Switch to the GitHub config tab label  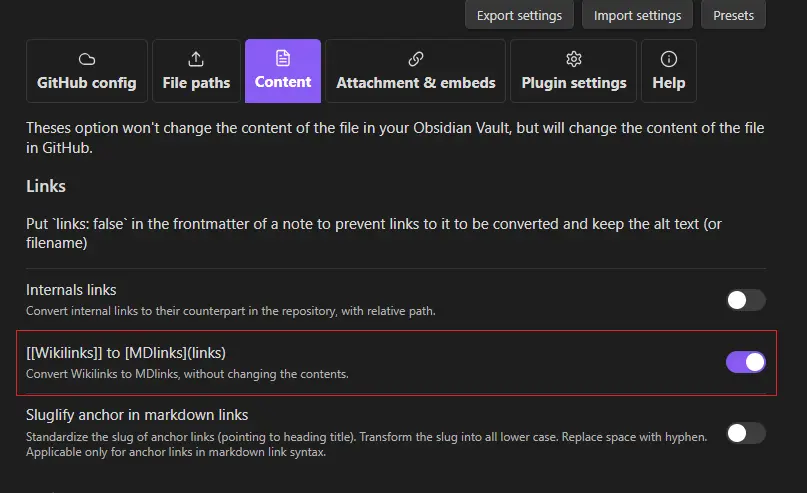click(87, 83)
